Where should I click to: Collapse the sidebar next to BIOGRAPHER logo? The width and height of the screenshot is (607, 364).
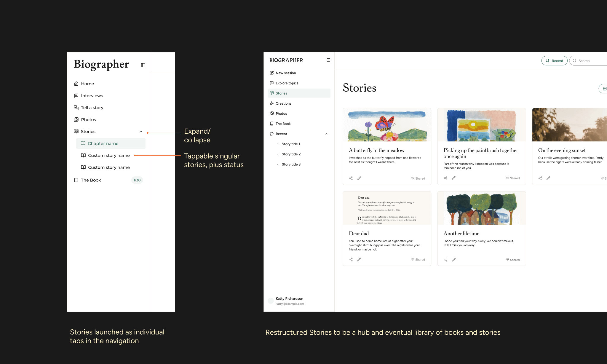[x=328, y=60]
